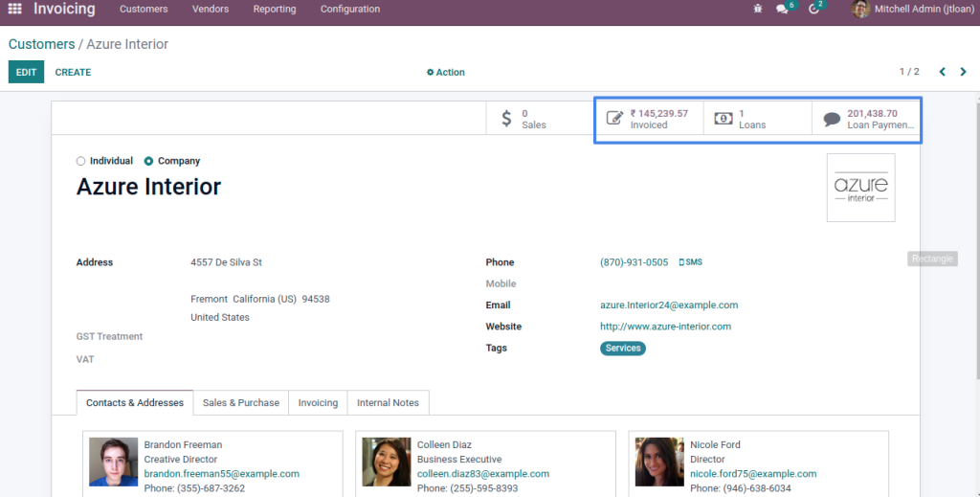Image resolution: width=980 pixels, height=497 pixels.
Task: Select the Individual radio button
Action: (80, 161)
